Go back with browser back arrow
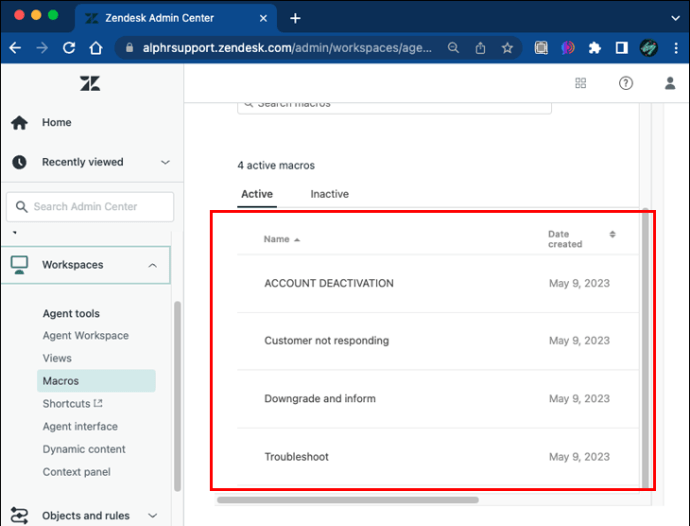 click(15, 48)
